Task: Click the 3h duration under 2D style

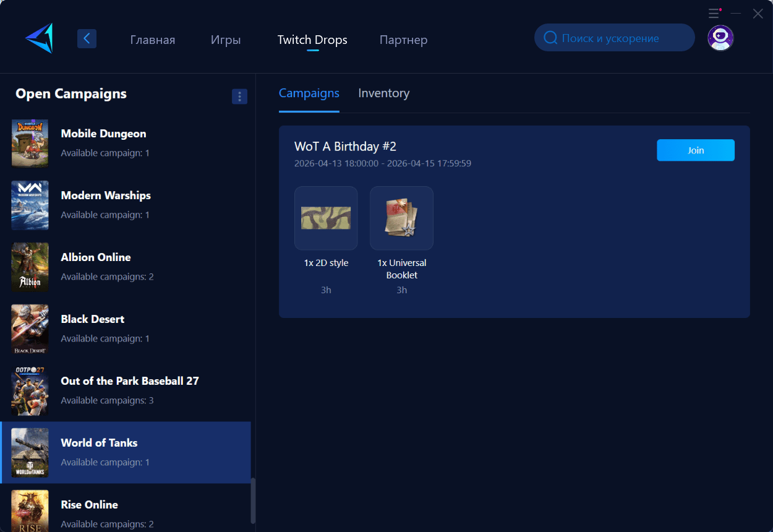Action: coord(326,290)
